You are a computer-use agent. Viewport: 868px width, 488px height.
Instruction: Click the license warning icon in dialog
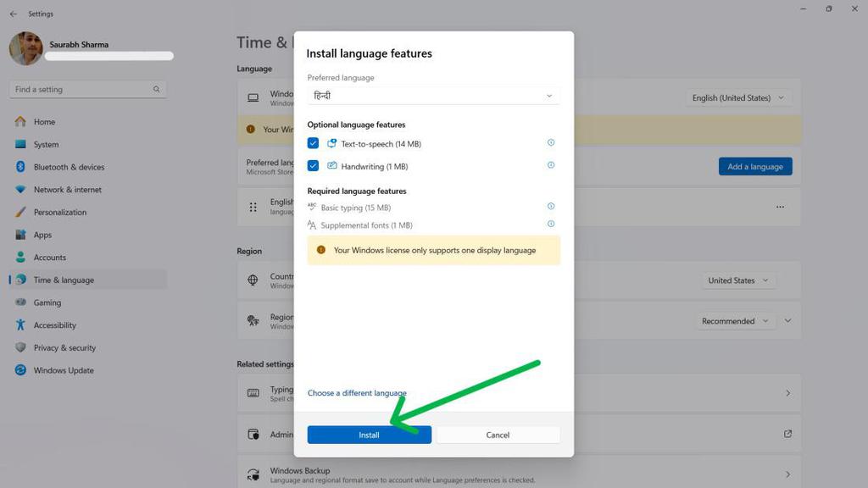(x=321, y=250)
